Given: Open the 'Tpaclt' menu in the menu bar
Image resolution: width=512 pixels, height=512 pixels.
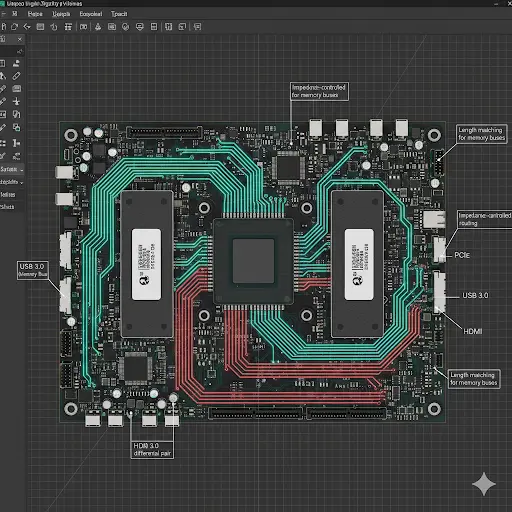Looking at the screenshot, I should click(119, 14).
